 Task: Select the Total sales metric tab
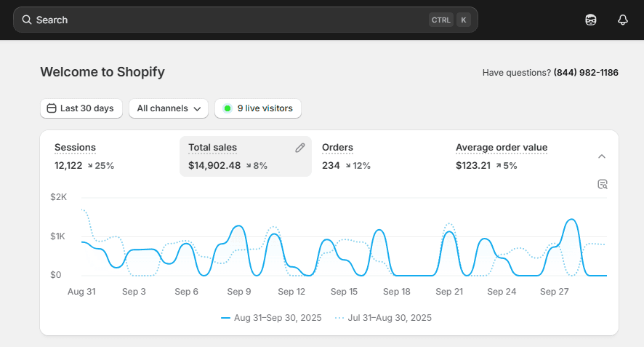(x=246, y=156)
